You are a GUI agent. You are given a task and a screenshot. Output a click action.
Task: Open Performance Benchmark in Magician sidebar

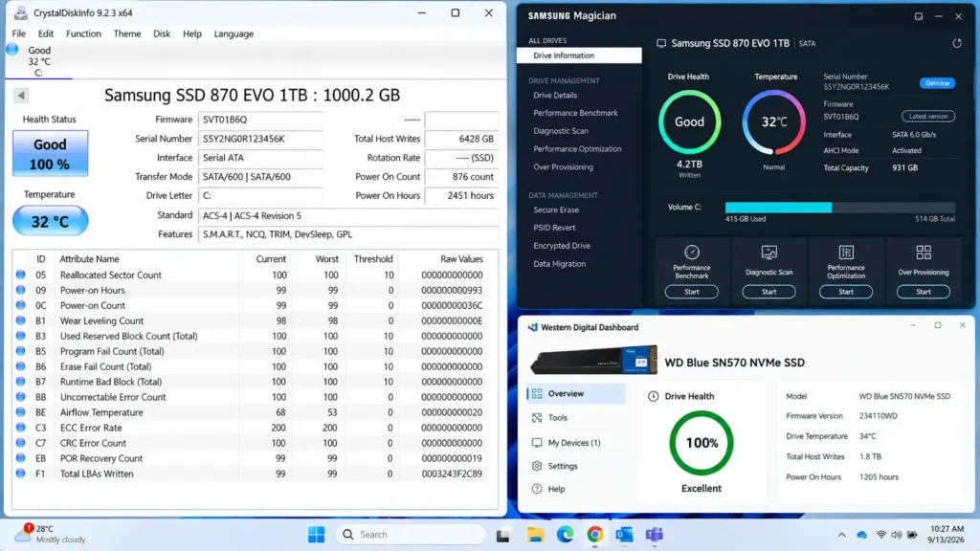tap(575, 113)
